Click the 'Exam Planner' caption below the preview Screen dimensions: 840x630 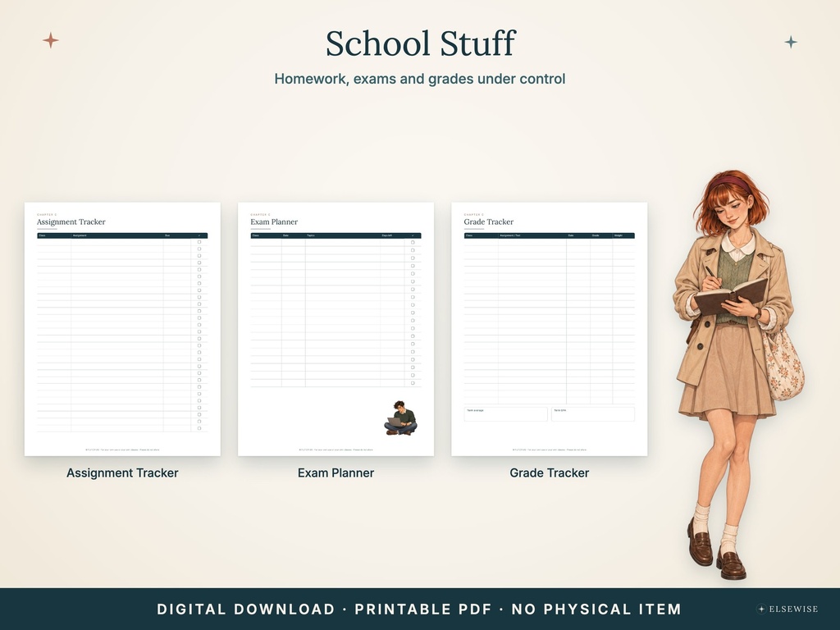[x=336, y=473]
